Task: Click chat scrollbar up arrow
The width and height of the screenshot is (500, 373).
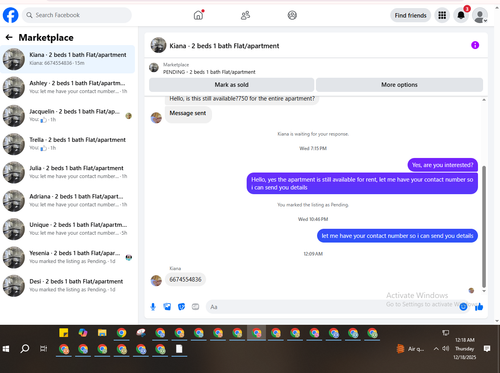Action: (484, 100)
